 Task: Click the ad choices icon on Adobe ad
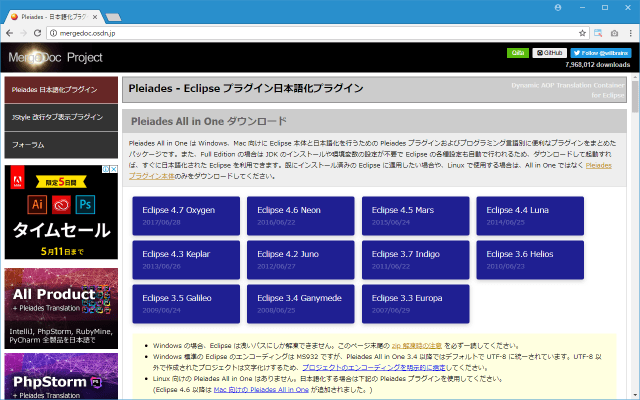(106, 169)
